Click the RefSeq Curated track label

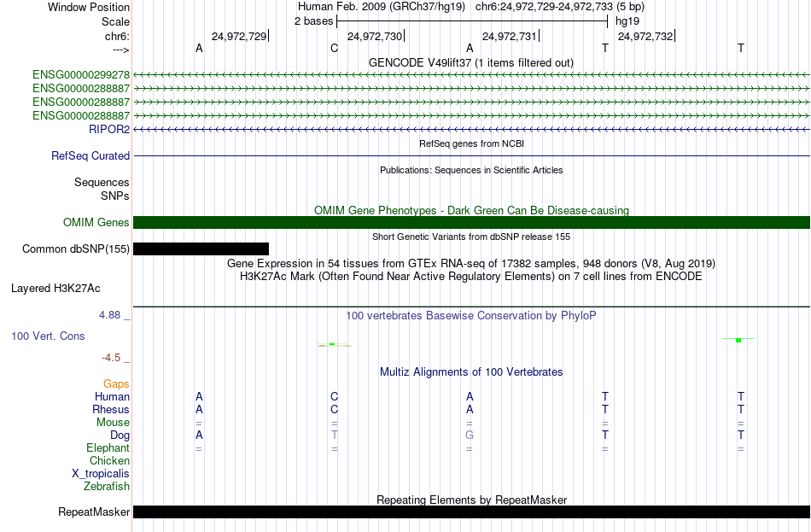(x=90, y=155)
